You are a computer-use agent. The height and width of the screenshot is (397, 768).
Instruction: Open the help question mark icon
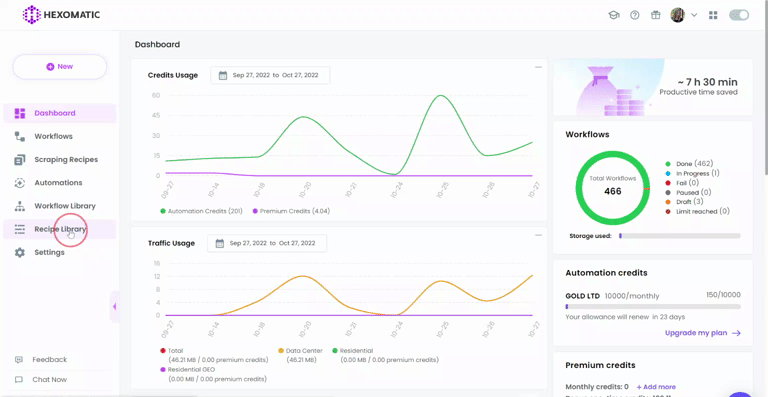click(x=635, y=15)
